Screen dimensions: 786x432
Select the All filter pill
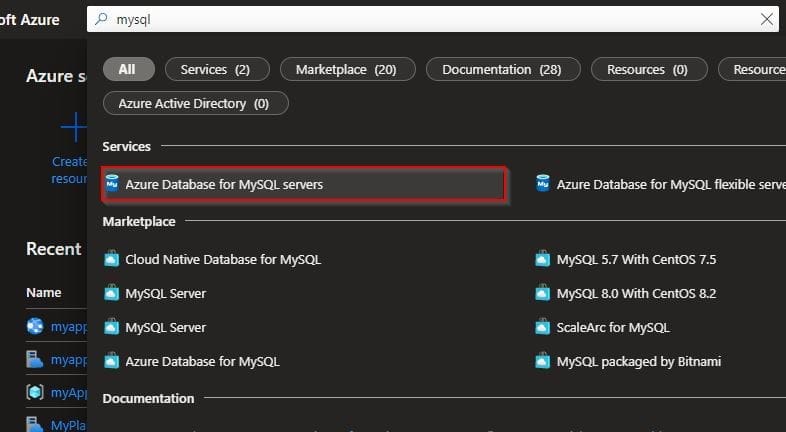pyautogui.click(x=128, y=69)
